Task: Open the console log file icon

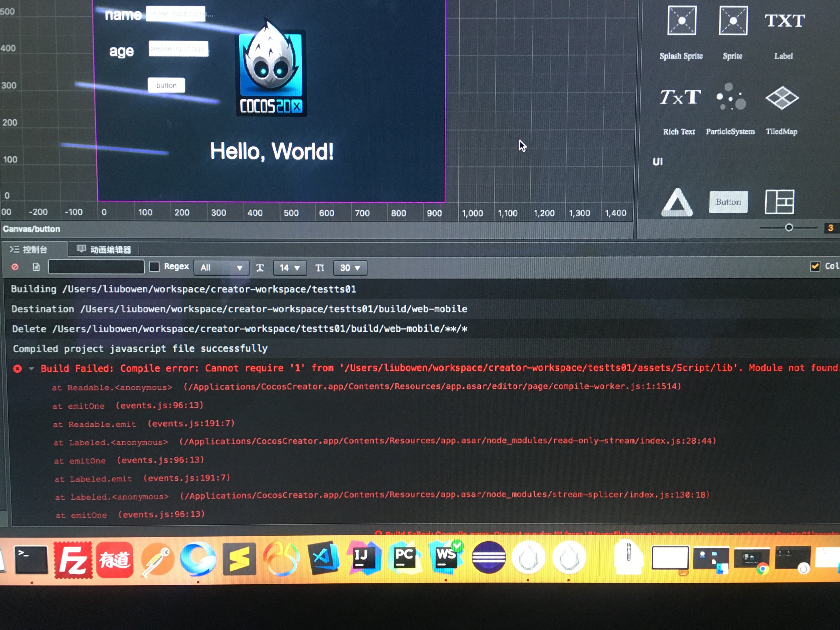Action: pyautogui.click(x=36, y=267)
